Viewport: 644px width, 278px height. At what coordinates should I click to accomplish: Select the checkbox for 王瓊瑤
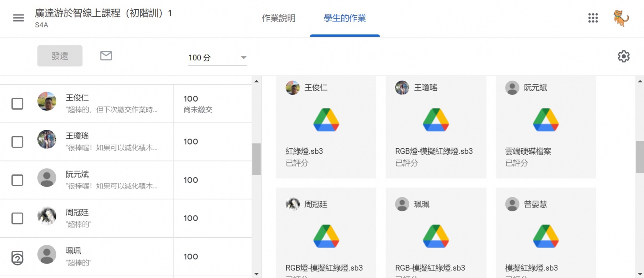tap(17, 142)
